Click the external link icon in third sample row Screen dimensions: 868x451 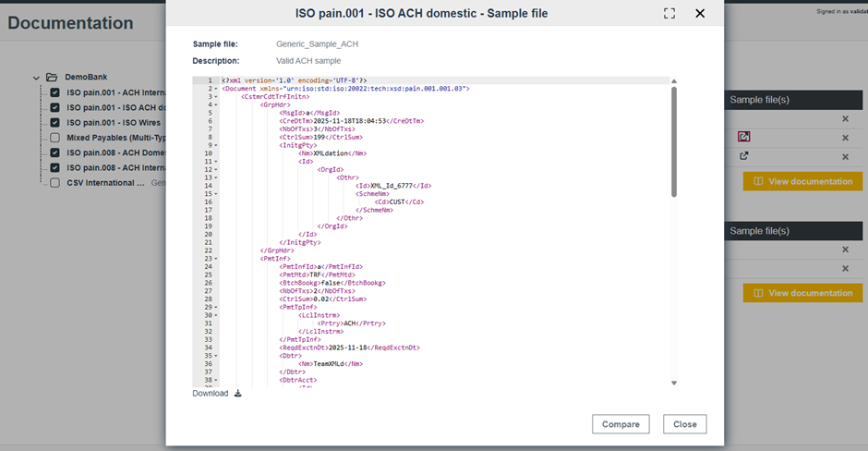tap(743, 156)
